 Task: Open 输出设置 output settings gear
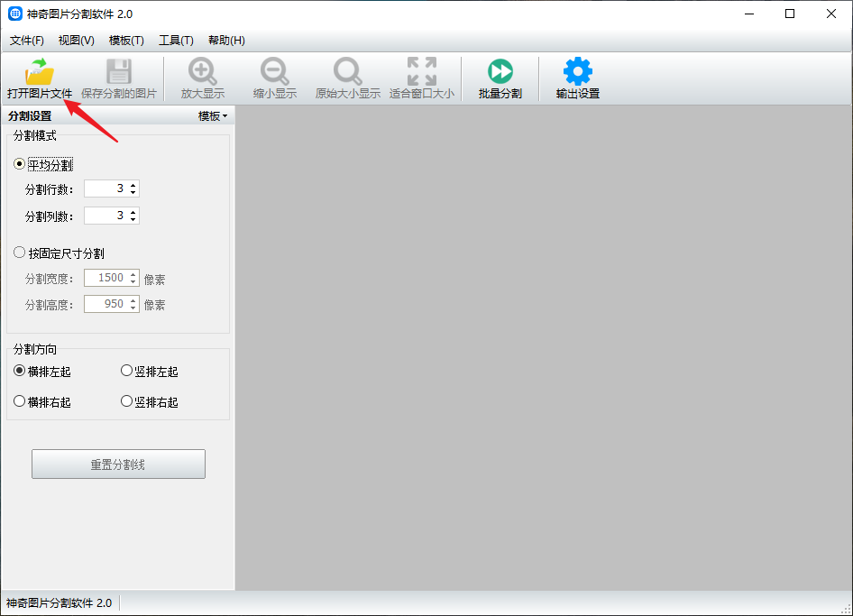pyautogui.click(x=578, y=78)
